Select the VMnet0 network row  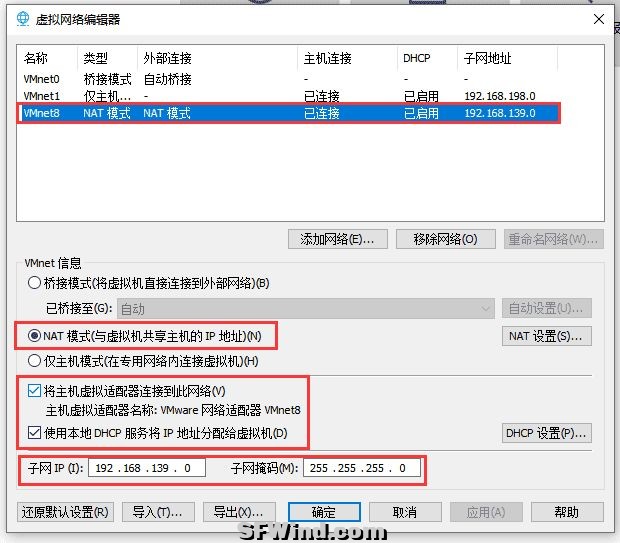pos(288,79)
